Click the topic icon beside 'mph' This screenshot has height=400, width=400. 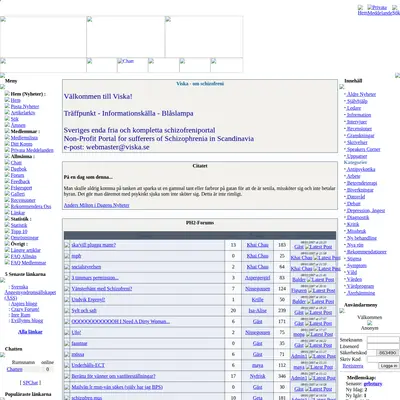click(67, 256)
